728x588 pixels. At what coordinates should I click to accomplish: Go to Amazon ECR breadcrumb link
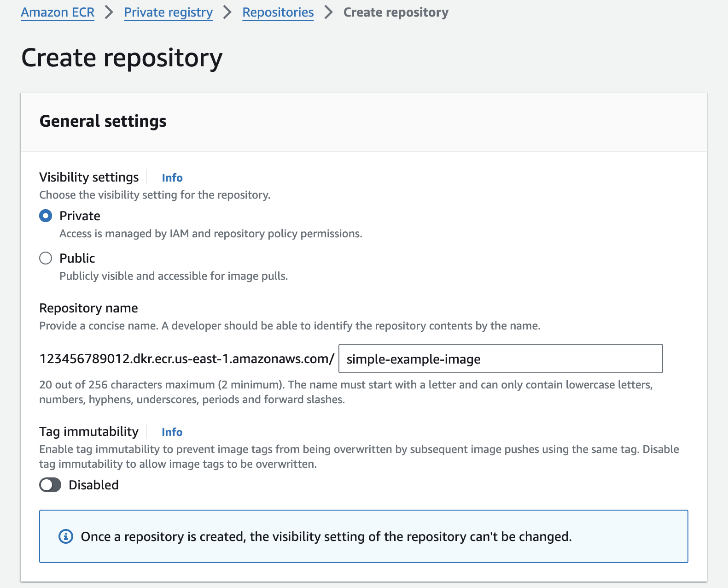tap(58, 12)
